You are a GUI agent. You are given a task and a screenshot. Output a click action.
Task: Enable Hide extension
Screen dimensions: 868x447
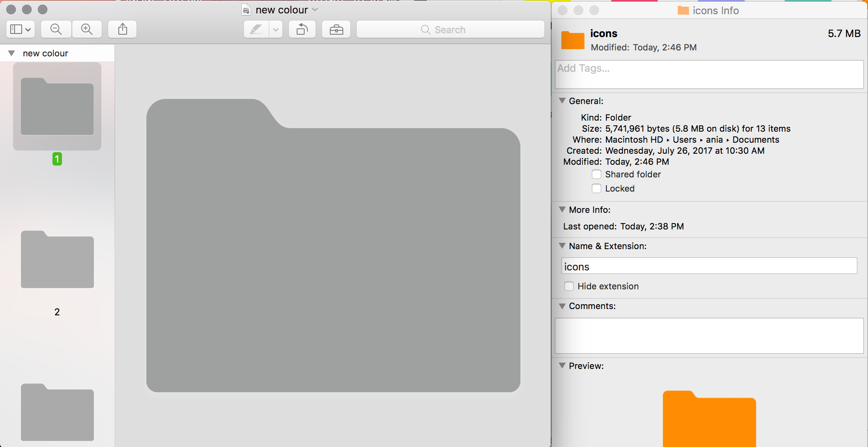(569, 286)
